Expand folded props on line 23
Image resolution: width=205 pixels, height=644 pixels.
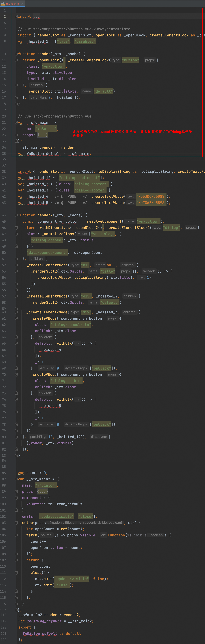16,135
